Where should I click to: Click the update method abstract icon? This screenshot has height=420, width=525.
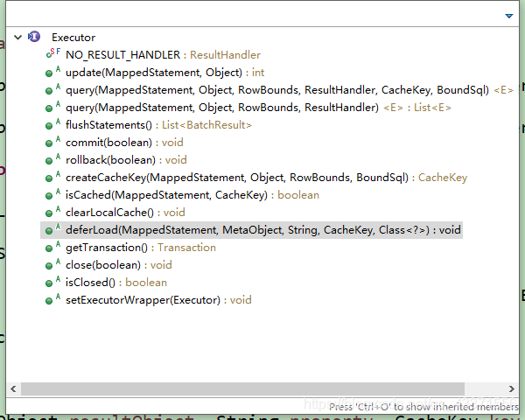click(53, 72)
